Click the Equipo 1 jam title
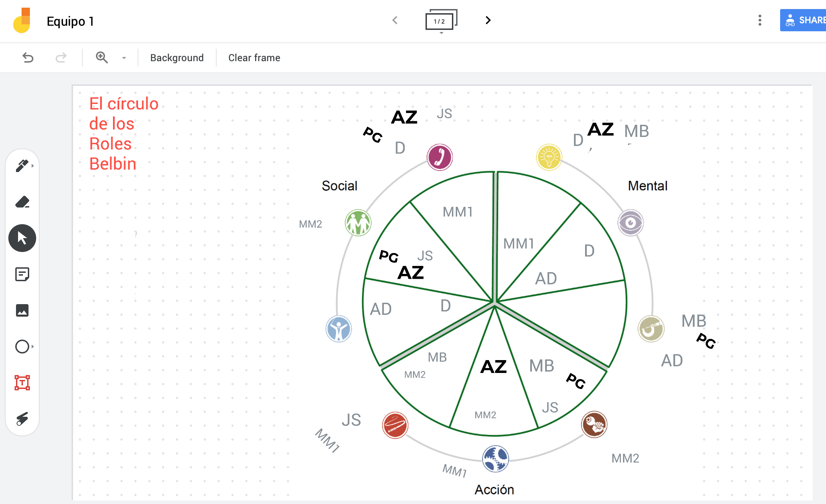This screenshot has width=826, height=504. tap(71, 21)
